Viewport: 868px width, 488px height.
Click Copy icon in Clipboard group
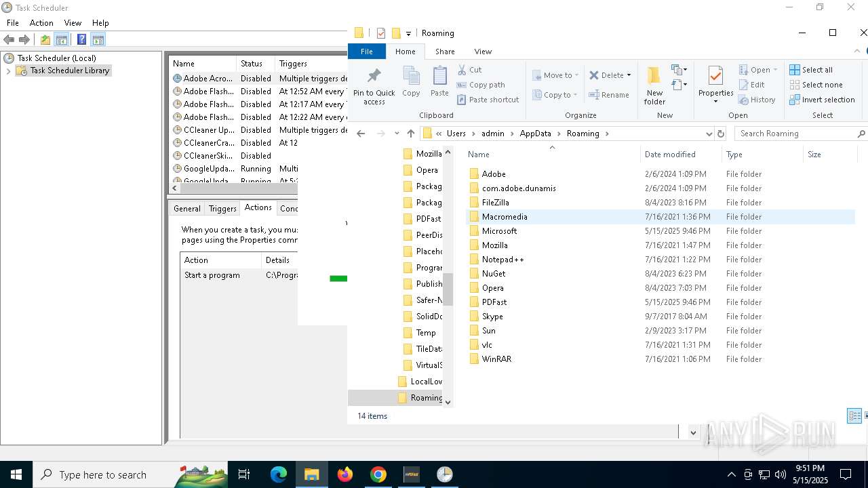tap(411, 81)
